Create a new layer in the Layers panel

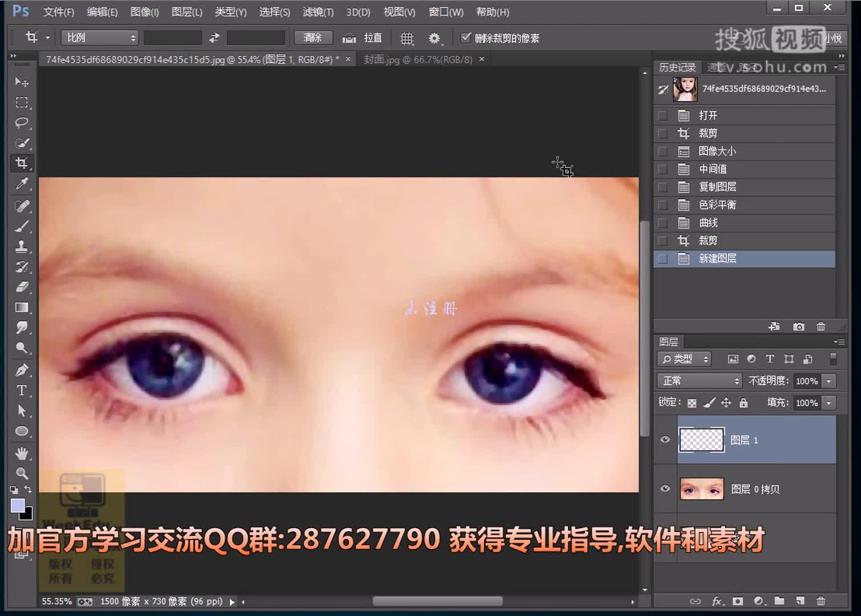(800, 601)
